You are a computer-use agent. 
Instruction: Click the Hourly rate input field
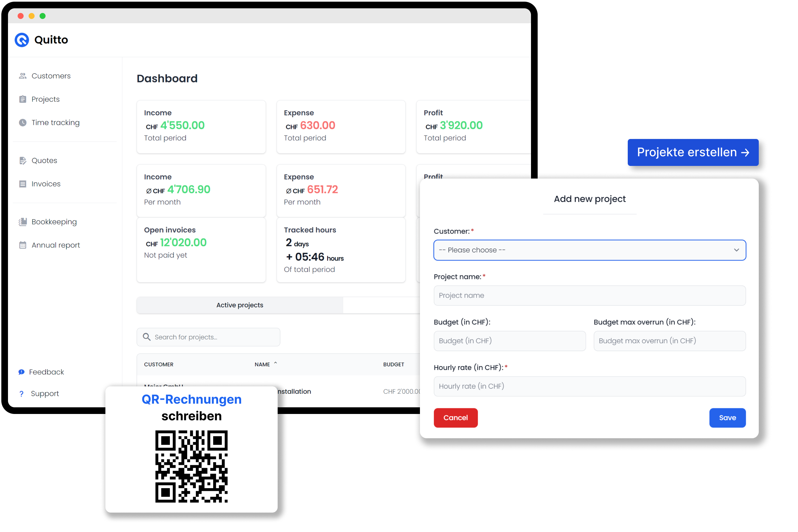pyautogui.click(x=589, y=386)
